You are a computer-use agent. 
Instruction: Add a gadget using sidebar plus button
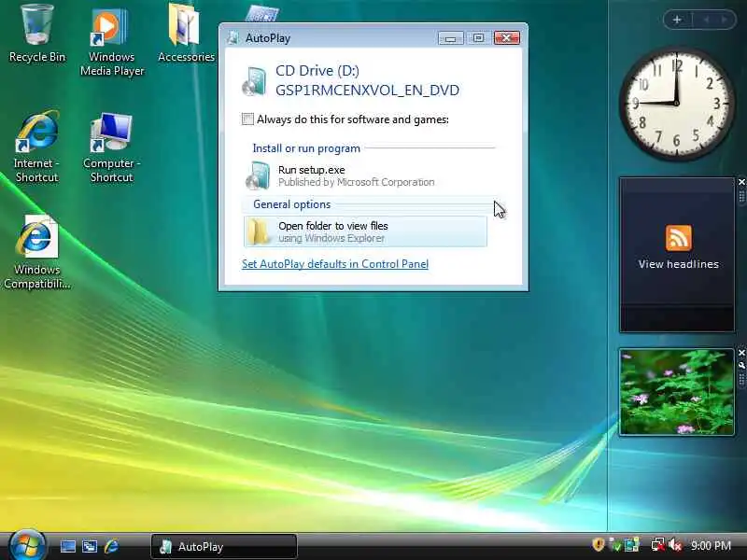tap(677, 20)
